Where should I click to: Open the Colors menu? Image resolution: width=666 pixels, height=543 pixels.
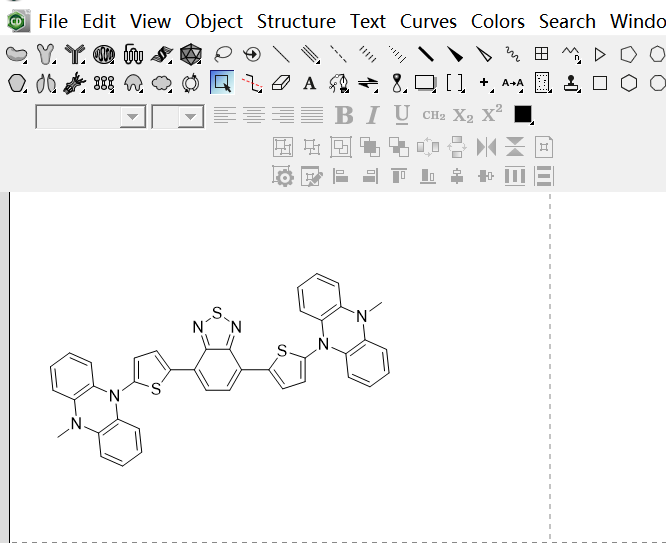point(497,21)
